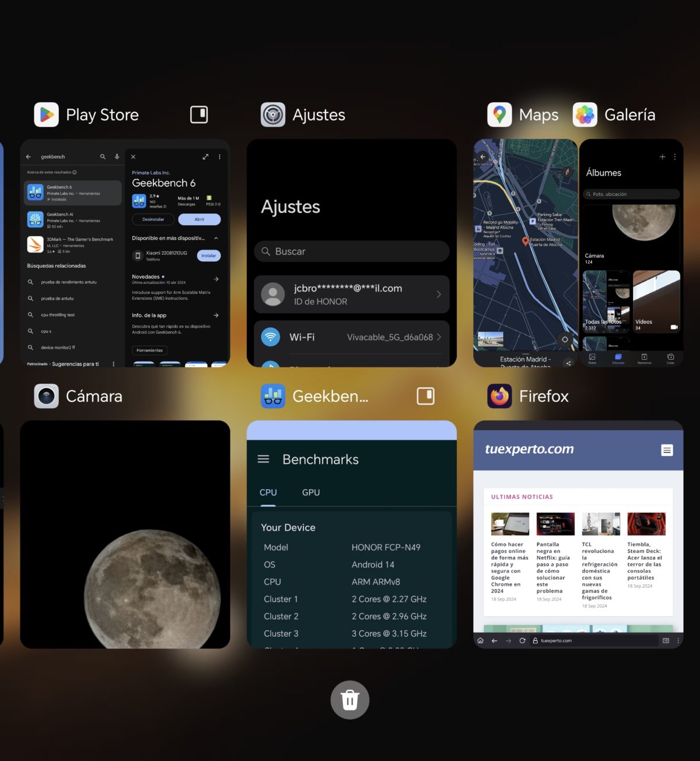Enable floating window for Play Store
This screenshot has height=761, width=700.
point(199,114)
